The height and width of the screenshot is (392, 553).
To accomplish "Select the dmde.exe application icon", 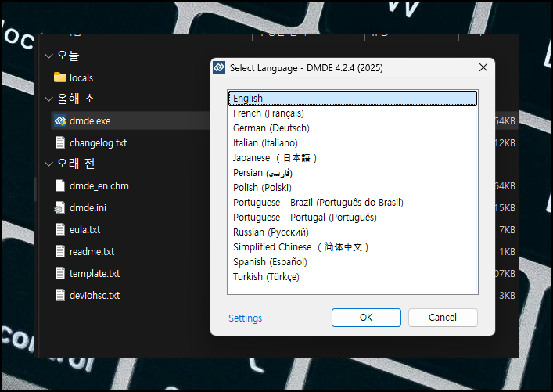I will pos(60,121).
